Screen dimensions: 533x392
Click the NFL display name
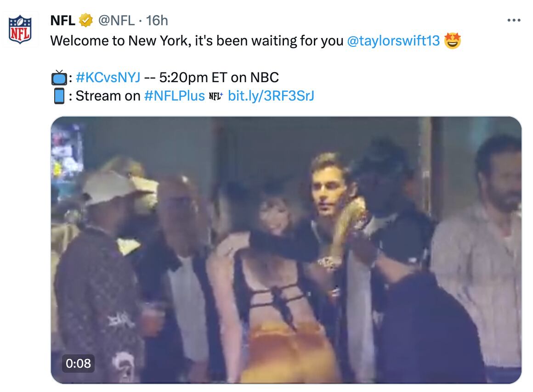pyautogui.click(x=62, y=21)
